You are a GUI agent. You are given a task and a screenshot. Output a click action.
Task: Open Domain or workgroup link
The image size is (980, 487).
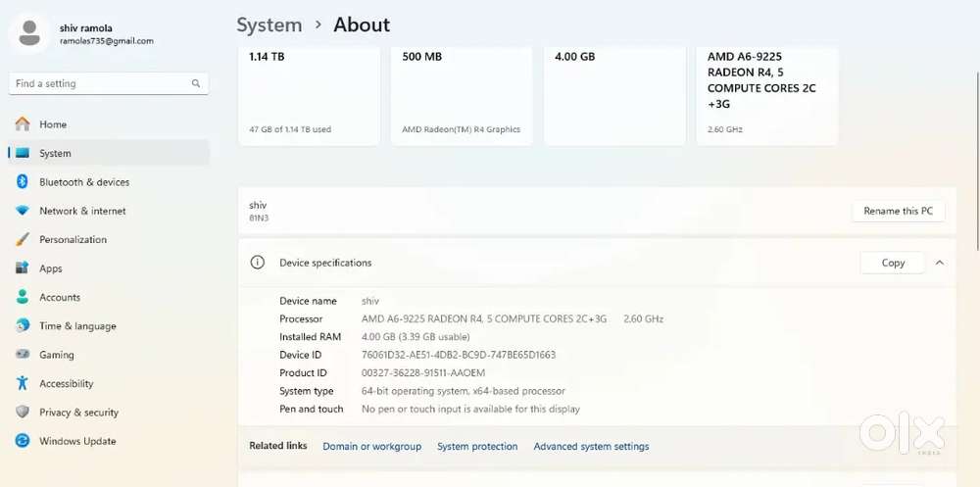coord(371,447)
